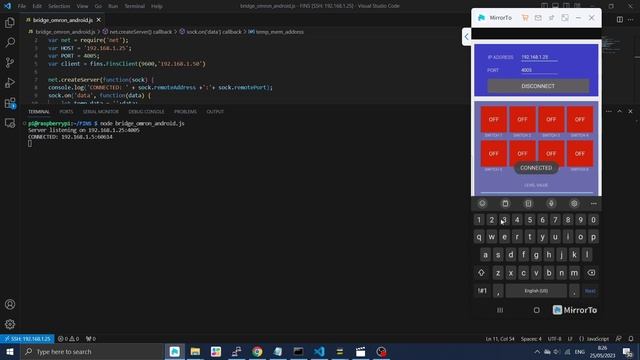This screenshot has height=360, width=640.
Task: Click the UTF-8 encoding in status bar
Action: pyautogui.click(x=554, y=339)
